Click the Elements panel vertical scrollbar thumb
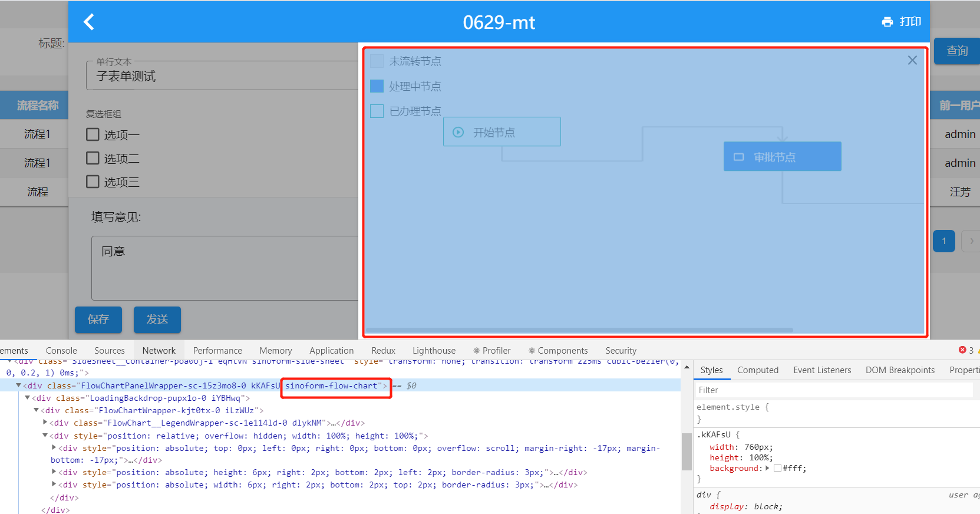980x514 pixels. pyautogui.click(x=687, y=452)
